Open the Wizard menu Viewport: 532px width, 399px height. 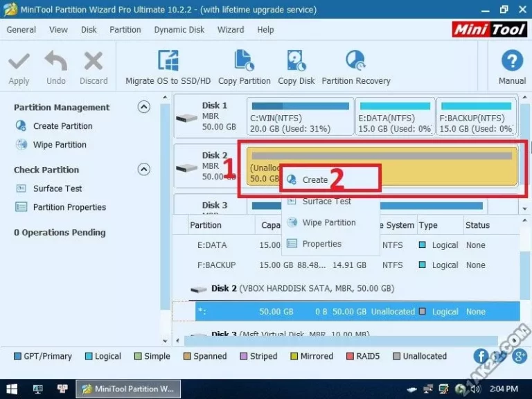231,30
